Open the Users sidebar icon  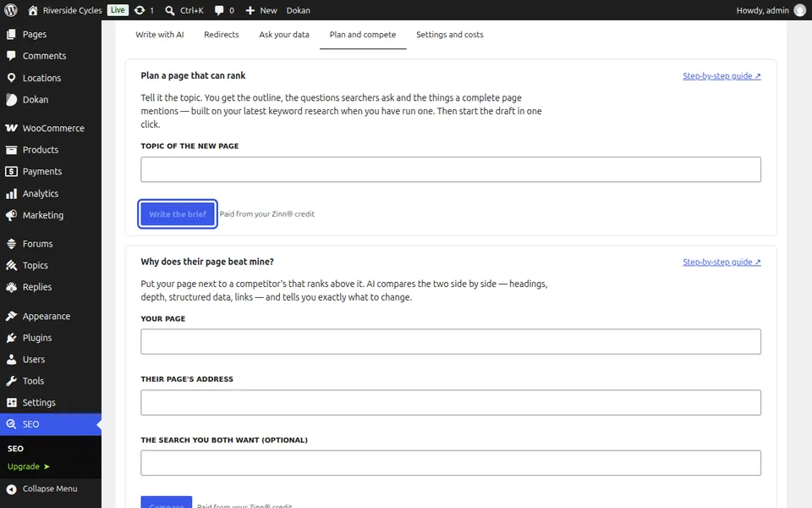tap(11, 359)
